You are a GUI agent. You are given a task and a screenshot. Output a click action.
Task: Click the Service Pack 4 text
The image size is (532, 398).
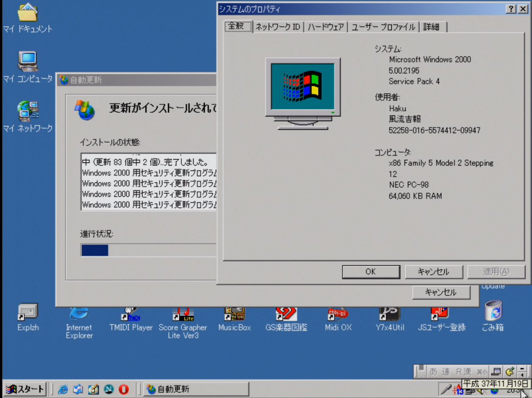tap(415, 81)
